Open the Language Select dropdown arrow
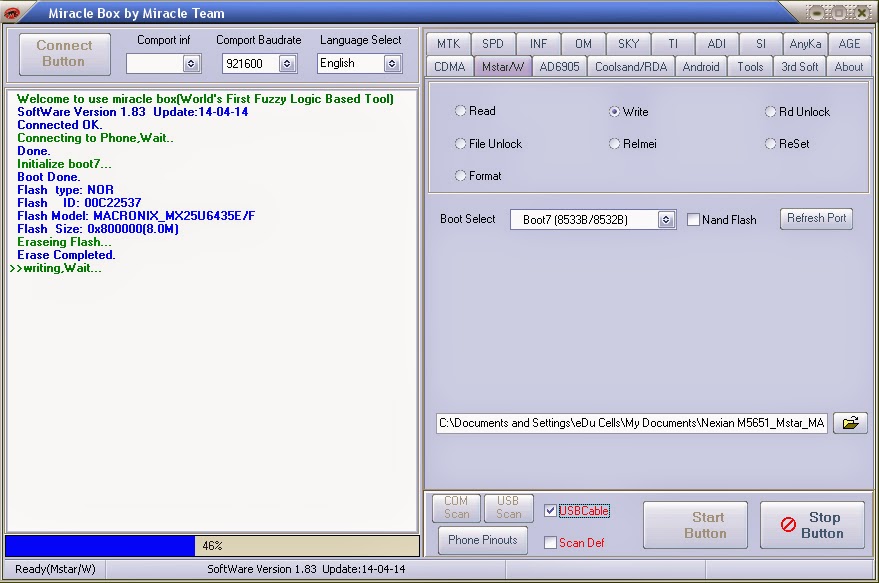Viewport: 879px width, 583px height. pyautogui.click(x=392, y=63)
